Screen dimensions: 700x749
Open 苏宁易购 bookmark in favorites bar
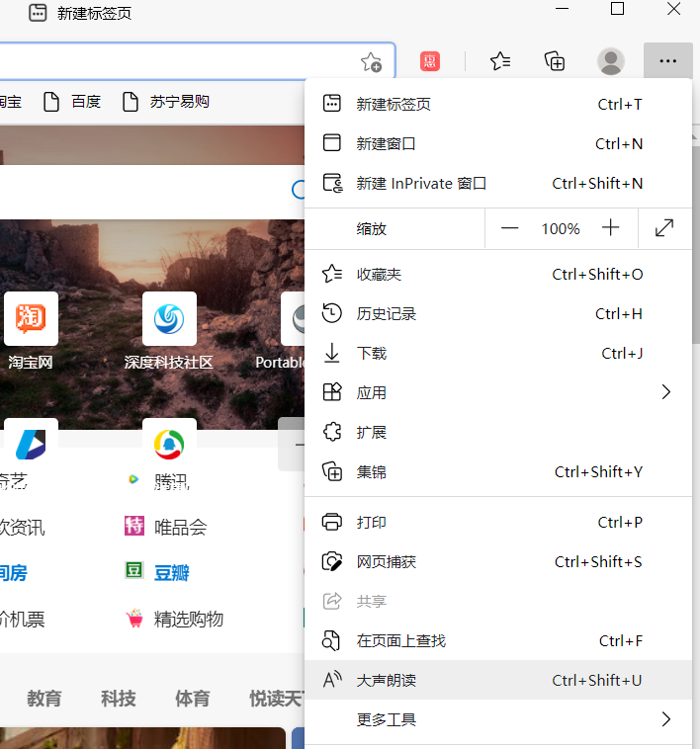(x=166, y=102)
